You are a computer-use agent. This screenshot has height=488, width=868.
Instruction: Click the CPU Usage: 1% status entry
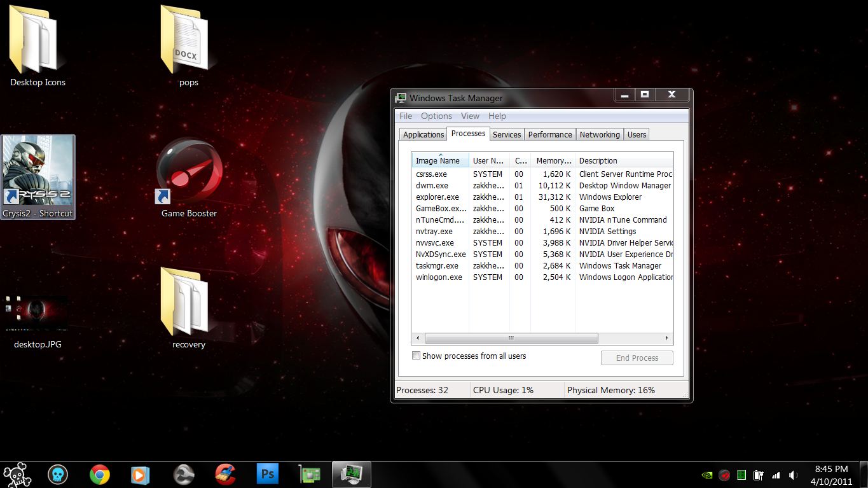[503, 390]
